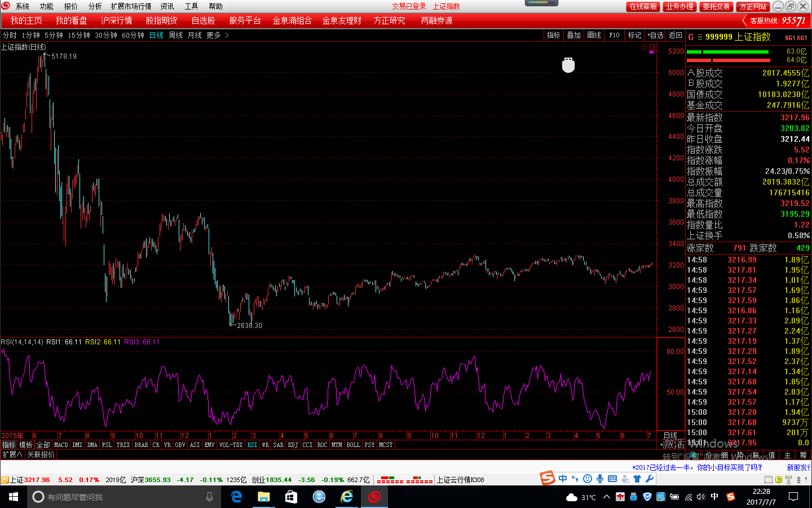
Task: Click the status bar window list icon
Action: tap(769, 480)
